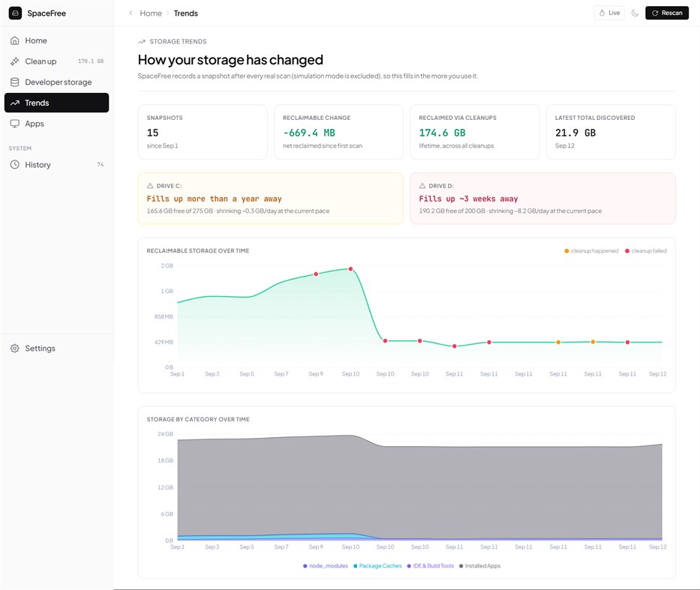Click the 2 GB axis label on reclaimable chart

[167, 266]
